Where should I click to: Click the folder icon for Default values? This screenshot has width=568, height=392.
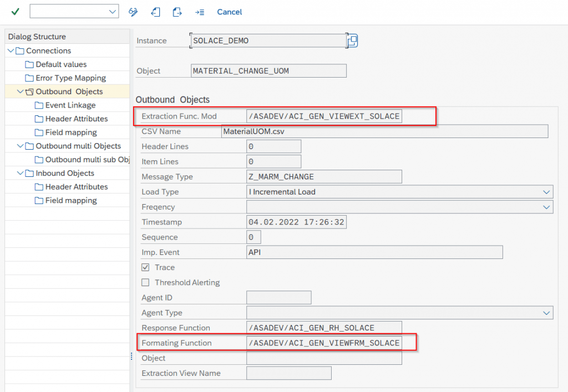click(29, 64)
